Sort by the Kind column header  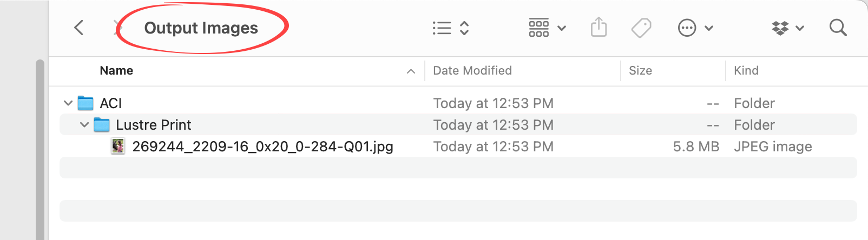pos(746,71)
